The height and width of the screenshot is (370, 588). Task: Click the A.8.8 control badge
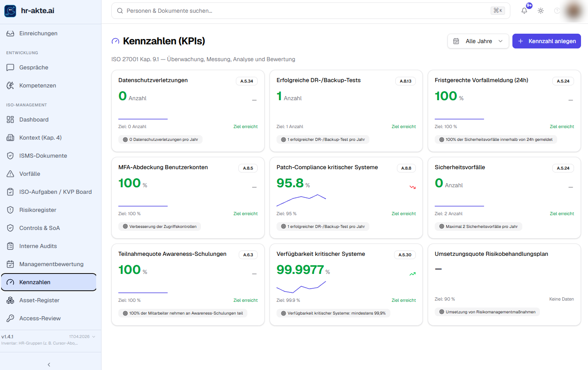pos(406,168)
